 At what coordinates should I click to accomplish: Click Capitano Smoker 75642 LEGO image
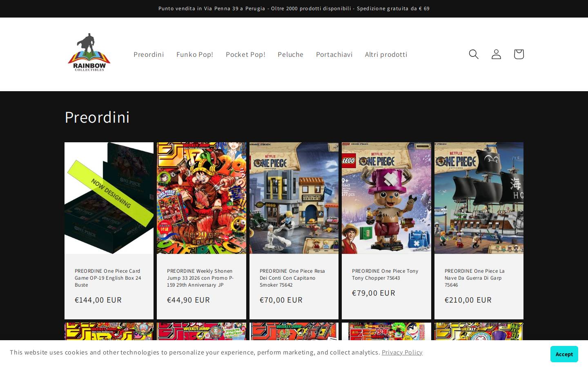click(294, 198)
